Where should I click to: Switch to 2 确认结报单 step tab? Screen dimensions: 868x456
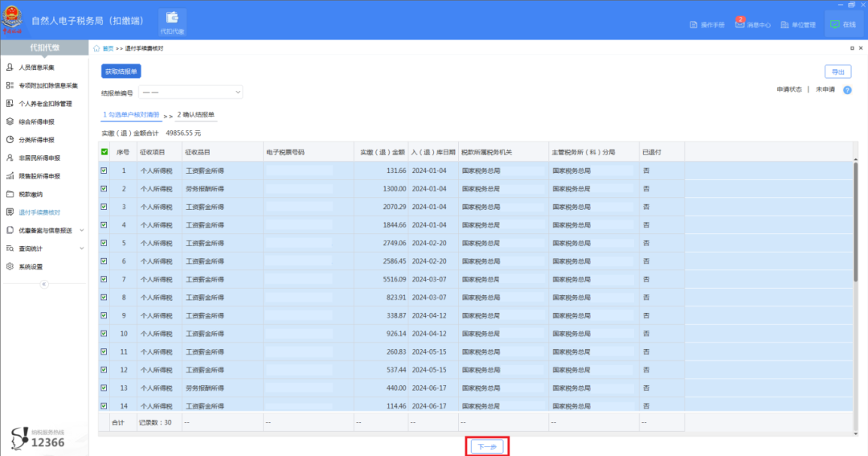tap(196, 115)
